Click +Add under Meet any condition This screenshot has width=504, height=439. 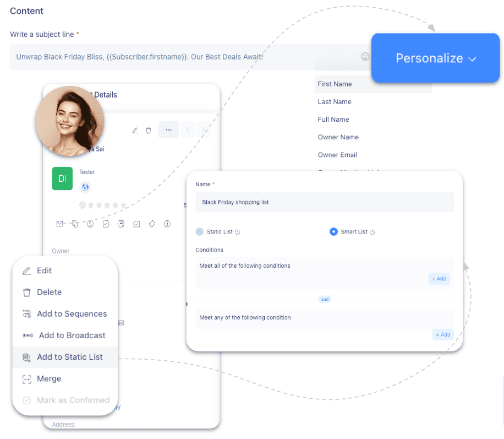(443, 334)
